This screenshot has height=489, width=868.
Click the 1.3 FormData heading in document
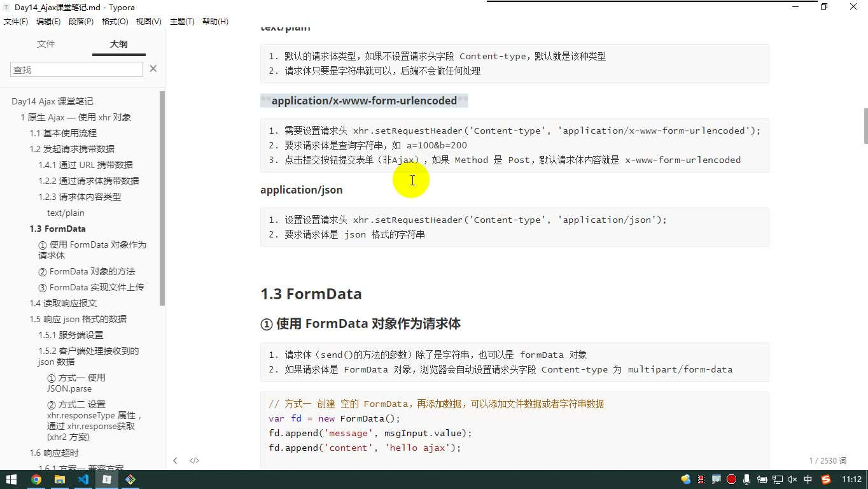click(x=311, y=294)
